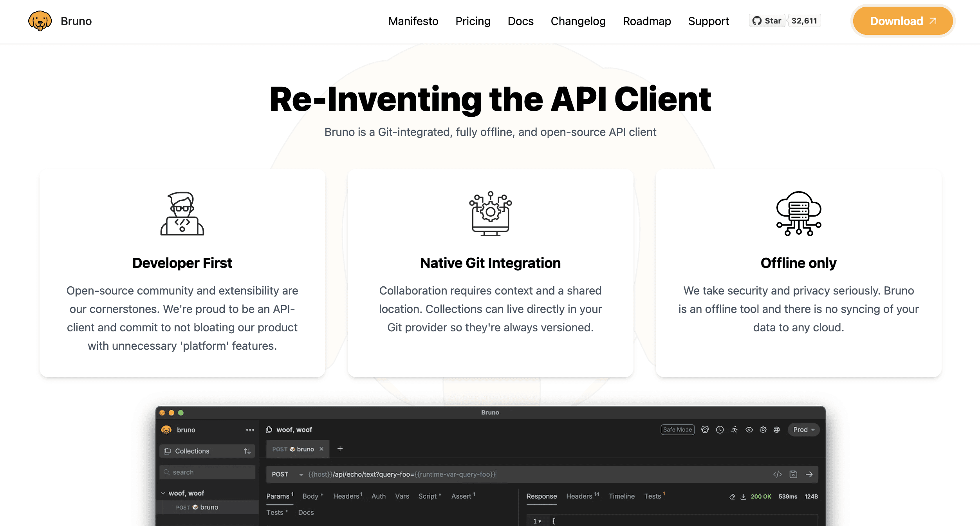Close the POST bruno request tab

pos(321,449)
